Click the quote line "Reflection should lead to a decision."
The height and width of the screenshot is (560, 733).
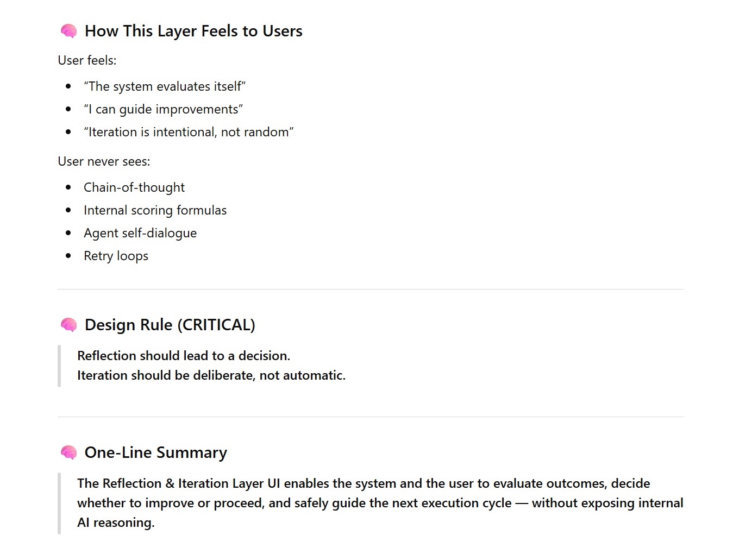click(x=184, y=356)
